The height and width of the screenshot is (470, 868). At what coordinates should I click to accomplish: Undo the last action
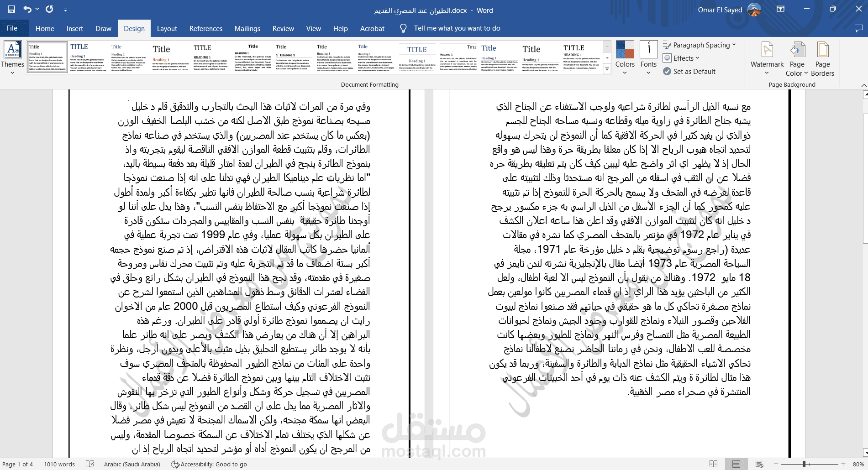coord(27,9)
